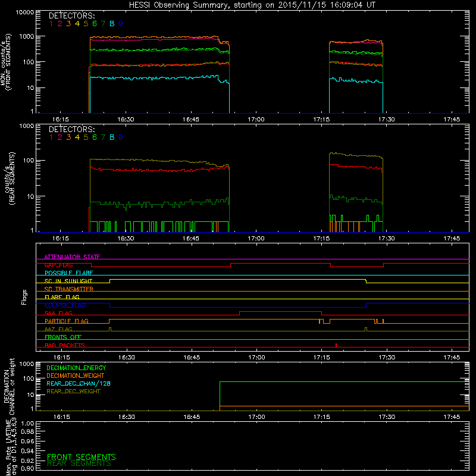Select detector 3 in front segments legend

point(68,24)
